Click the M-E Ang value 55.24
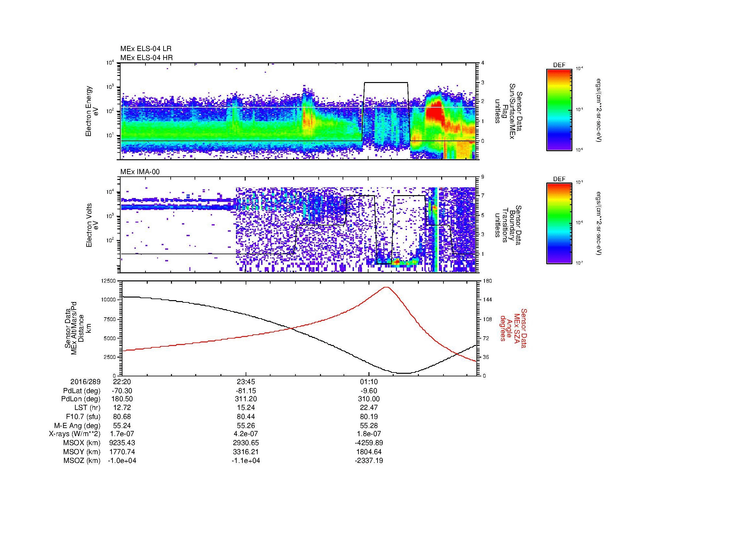Image resolution: width=756 pixels, height=534 pixels. click(x=122, y=425)
